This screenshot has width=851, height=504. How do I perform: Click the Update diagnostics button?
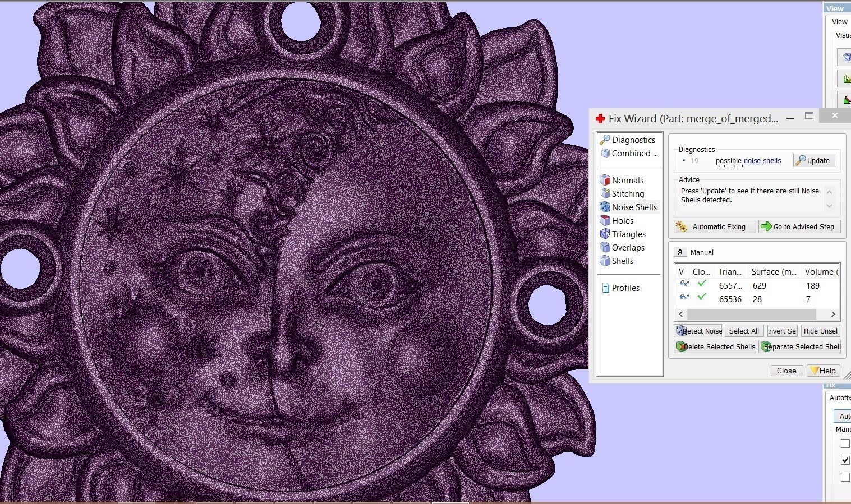pyautogui.click(x=813, y=161)
